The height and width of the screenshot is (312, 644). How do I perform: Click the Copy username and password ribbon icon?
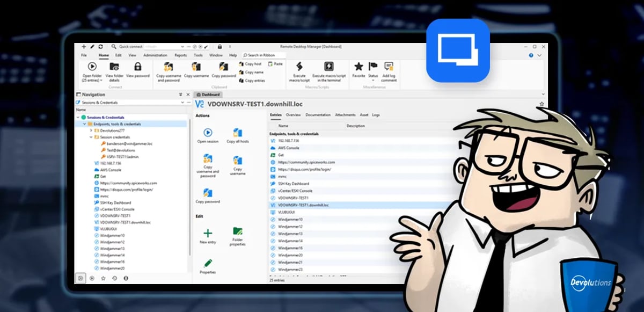pyautogui.click(x=168, y=67)
